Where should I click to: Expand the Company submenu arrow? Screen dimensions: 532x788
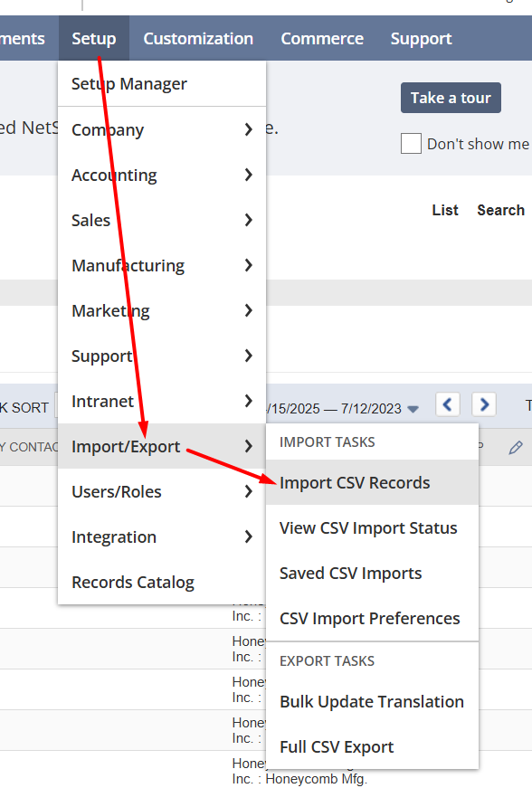click(x=248, y=129)
